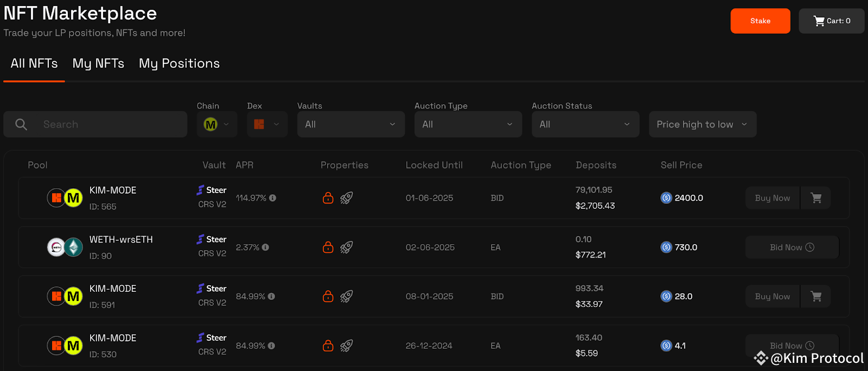The height and width of the screenshot is (371, 868).
Task: Click the lock icon in the WETH-wrsETH row
Action: (328, 247)
